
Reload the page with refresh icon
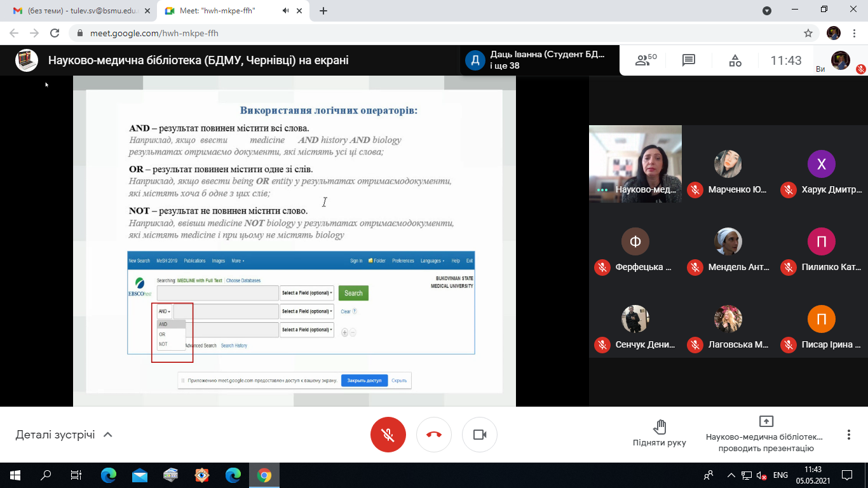pos(55,33)
